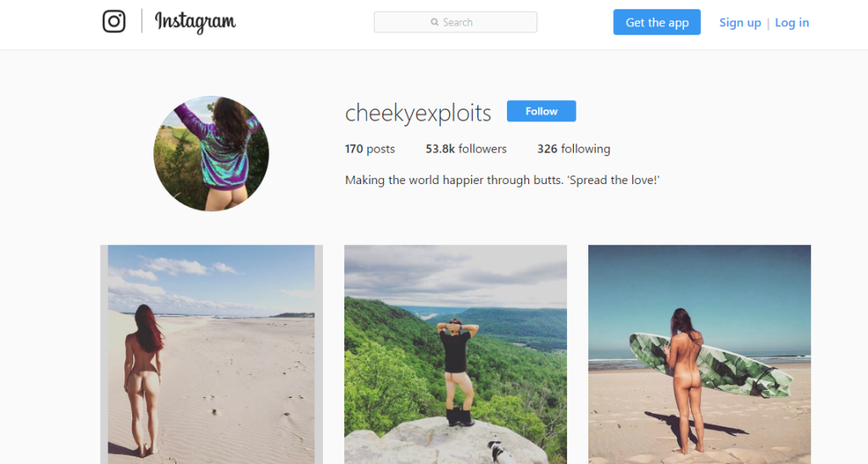The height and width of the screenshot is (464, 868).
Task: Click the profile bio text
Action: click(502, 180)
